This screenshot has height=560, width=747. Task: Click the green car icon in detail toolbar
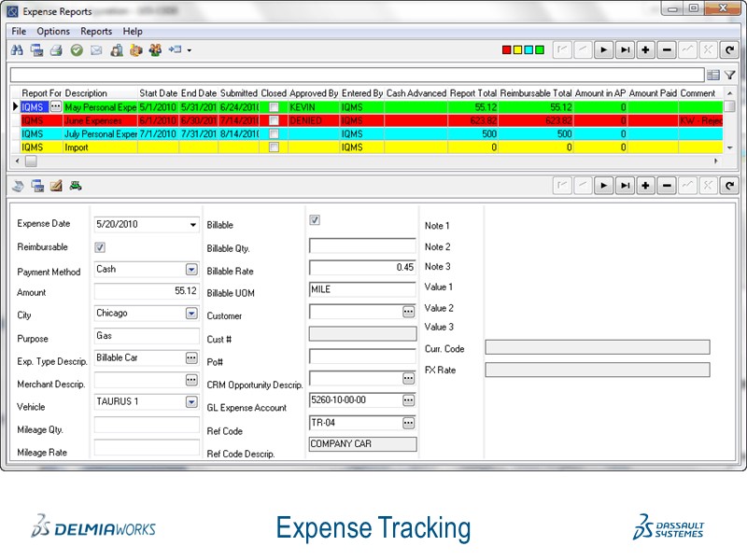[77, 185]
